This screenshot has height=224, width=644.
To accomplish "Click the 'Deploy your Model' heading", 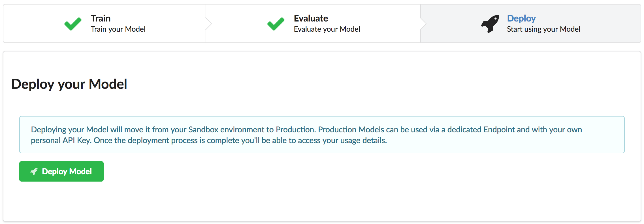I will (69, 84).
